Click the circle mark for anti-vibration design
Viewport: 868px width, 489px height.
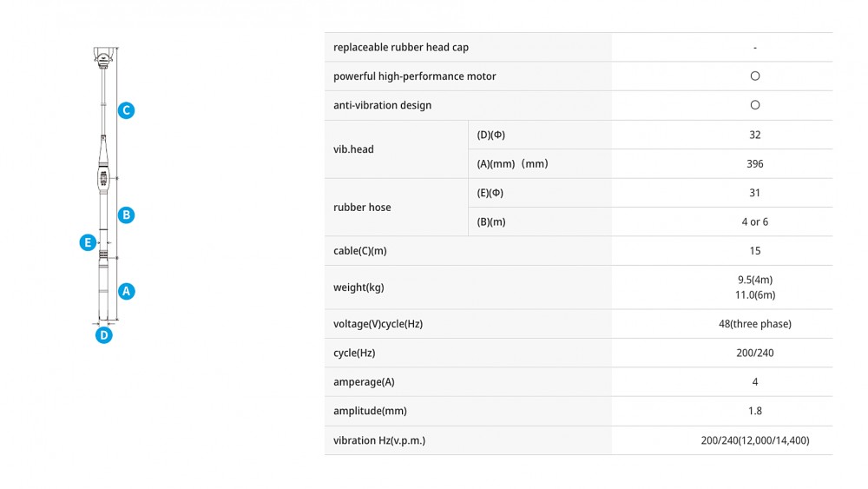click(754, 105)
